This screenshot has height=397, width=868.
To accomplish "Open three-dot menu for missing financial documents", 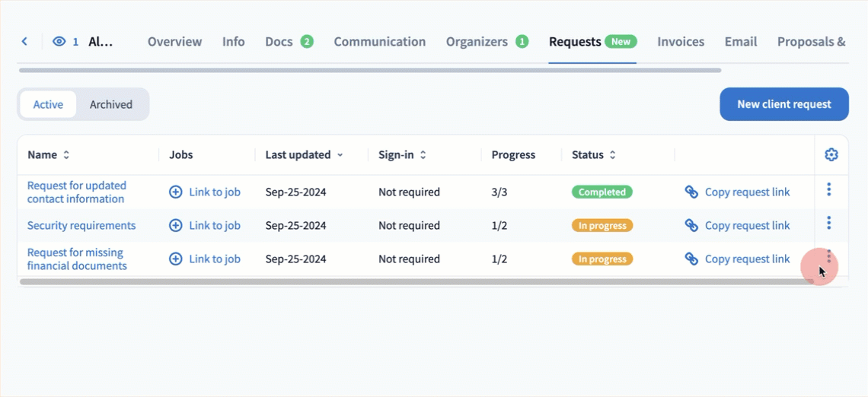I will 828,257.
